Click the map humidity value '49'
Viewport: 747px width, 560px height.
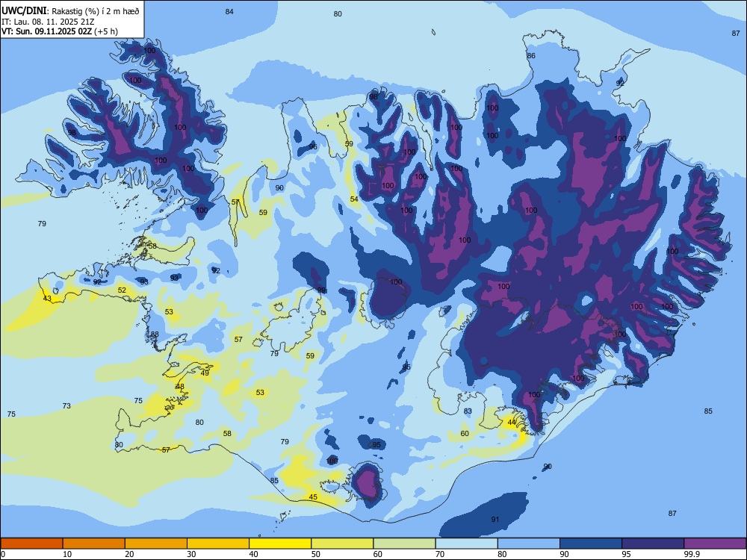205,373
